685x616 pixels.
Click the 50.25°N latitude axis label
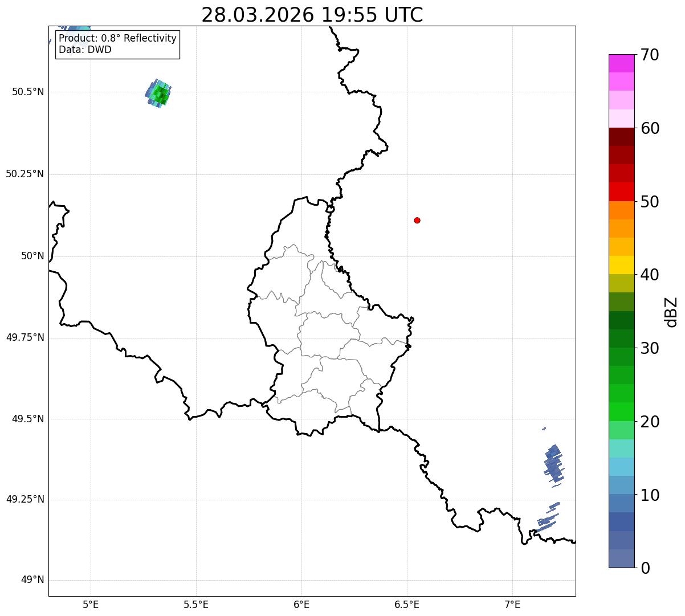pyautogui.click(x=25, y=174)
